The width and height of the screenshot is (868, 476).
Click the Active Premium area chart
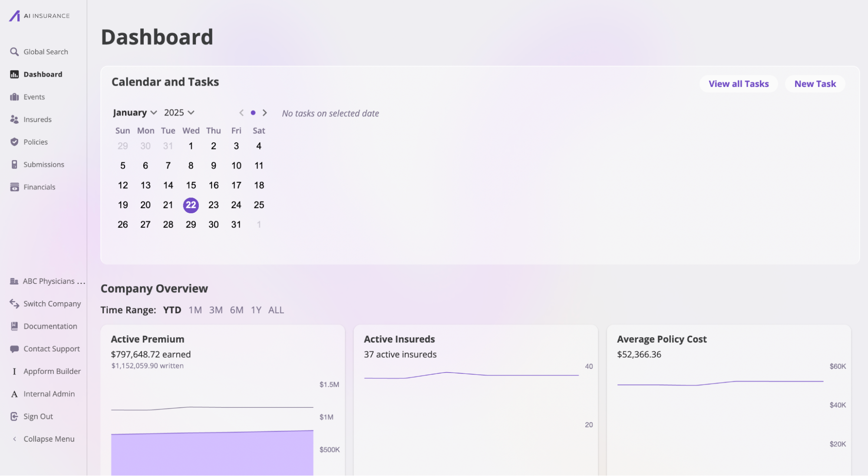[x=212, y=453]
